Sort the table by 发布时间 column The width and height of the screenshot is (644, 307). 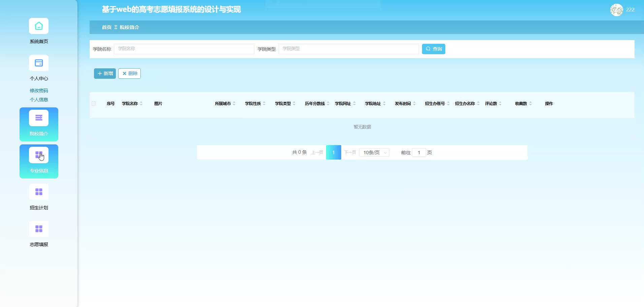(x=414, y=104)
